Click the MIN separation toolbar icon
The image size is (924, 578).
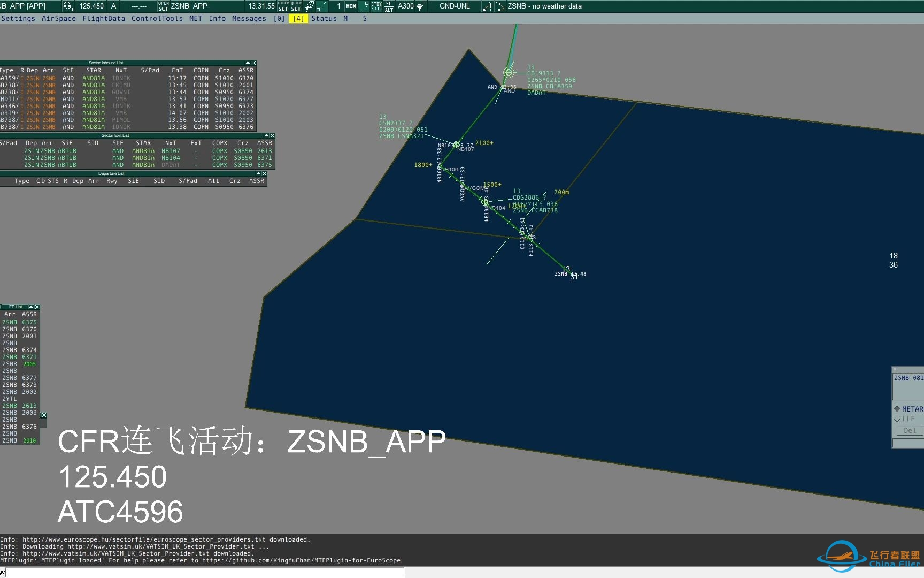tap(351, 6)
